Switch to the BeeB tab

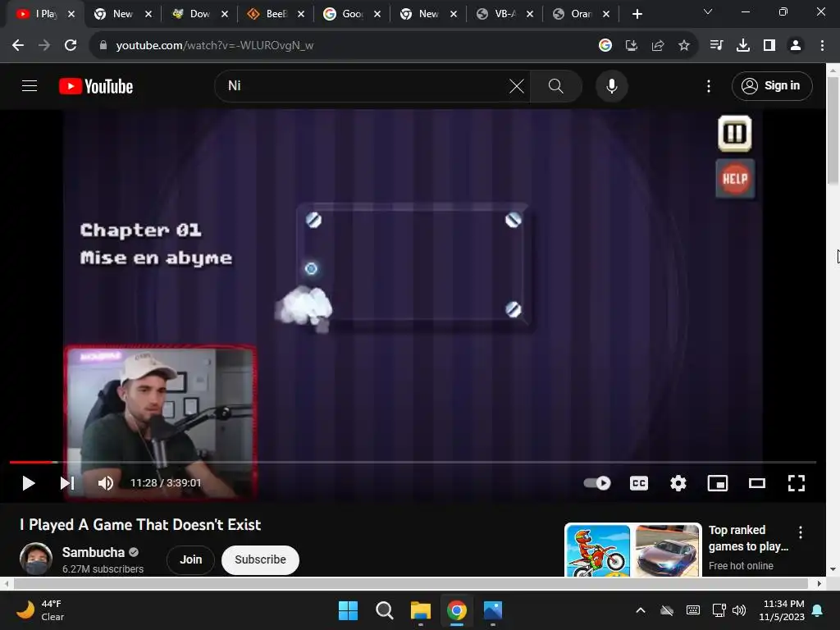click(x=276, y=14)
